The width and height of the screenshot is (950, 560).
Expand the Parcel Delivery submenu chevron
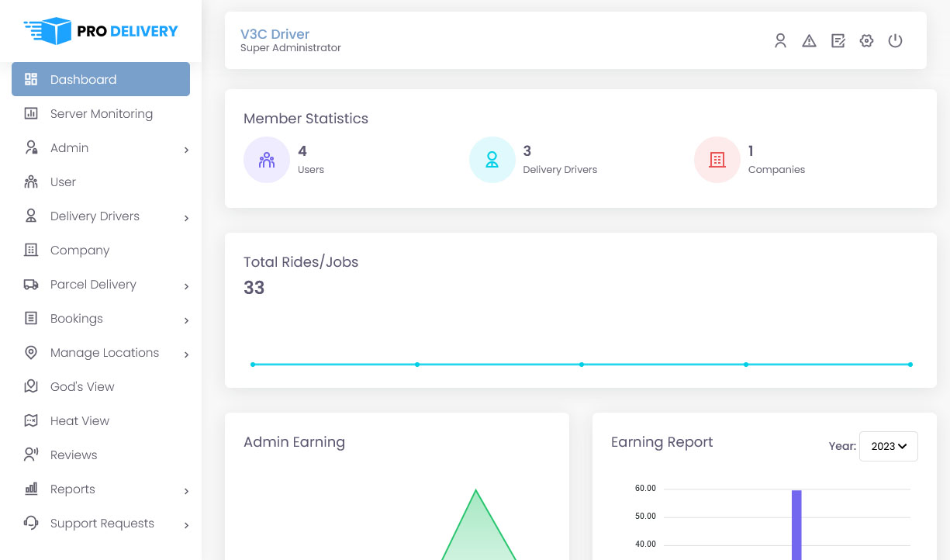(x=186, y=286)
